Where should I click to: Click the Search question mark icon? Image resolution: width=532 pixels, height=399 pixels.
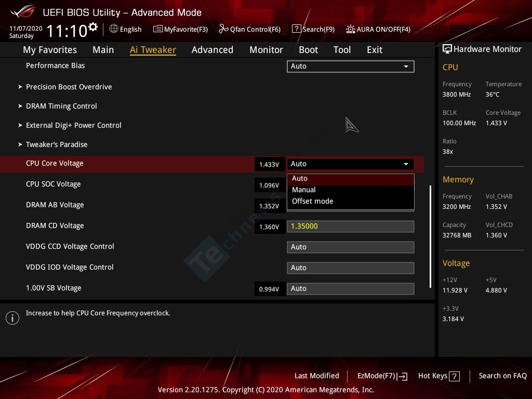(x=296, y=29)
